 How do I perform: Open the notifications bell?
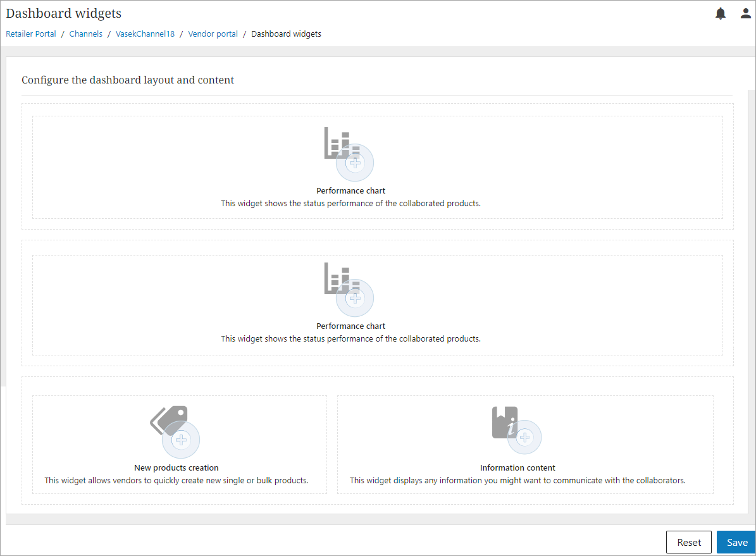point(721,14)
